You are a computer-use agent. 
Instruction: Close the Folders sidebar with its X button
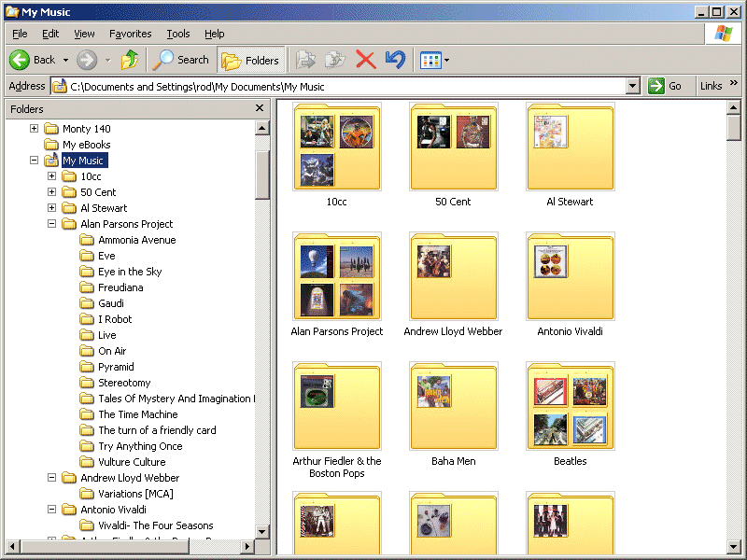point(259,108)
